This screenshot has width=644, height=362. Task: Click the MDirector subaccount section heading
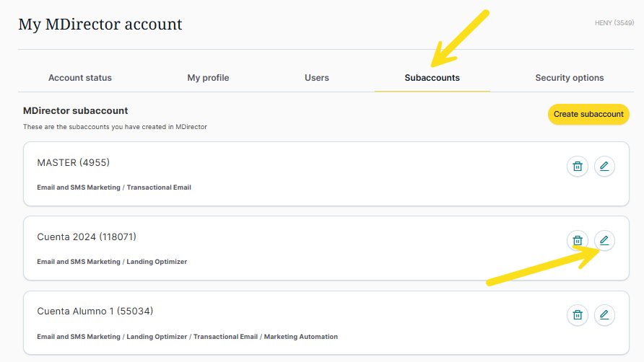pyautogui.click(x=75, y=111)
